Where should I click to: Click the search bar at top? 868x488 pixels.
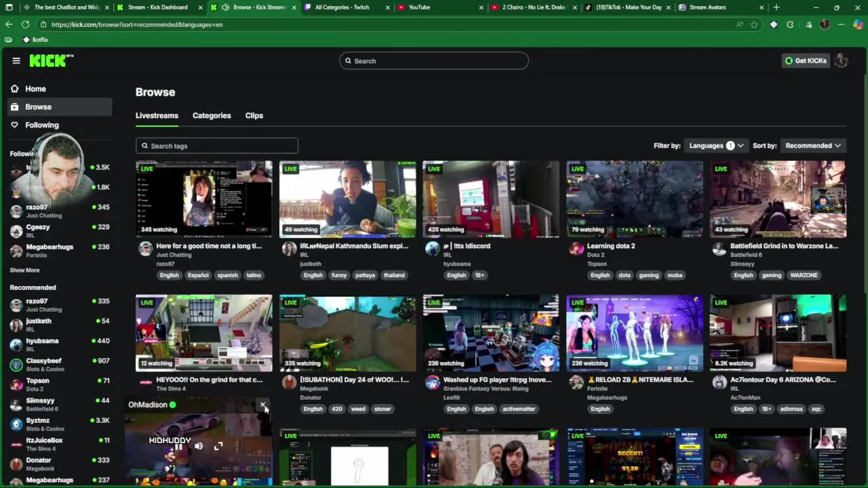434,61
